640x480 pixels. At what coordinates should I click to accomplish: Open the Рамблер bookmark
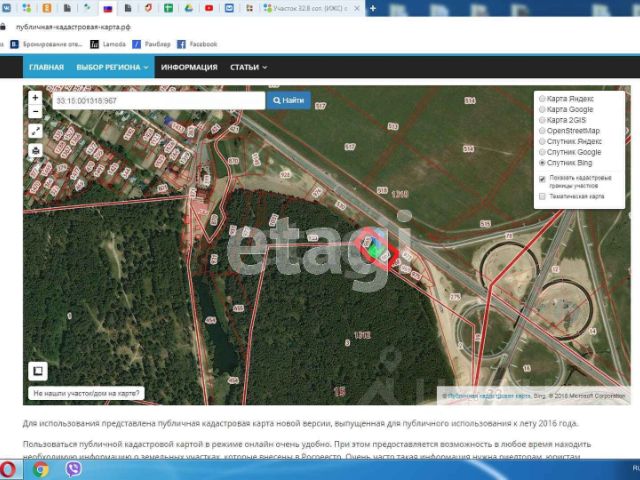[x=151, y=44]
